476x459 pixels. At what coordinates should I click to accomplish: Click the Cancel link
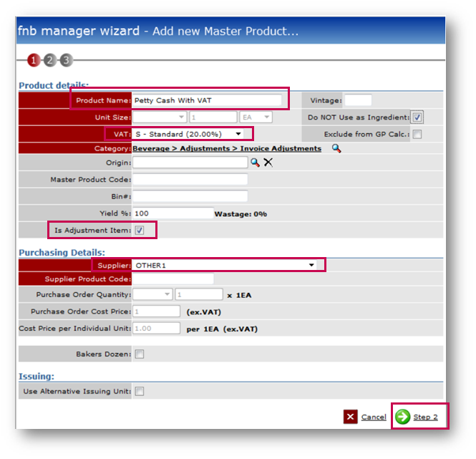pyautogui.click(x=374, y=417)
